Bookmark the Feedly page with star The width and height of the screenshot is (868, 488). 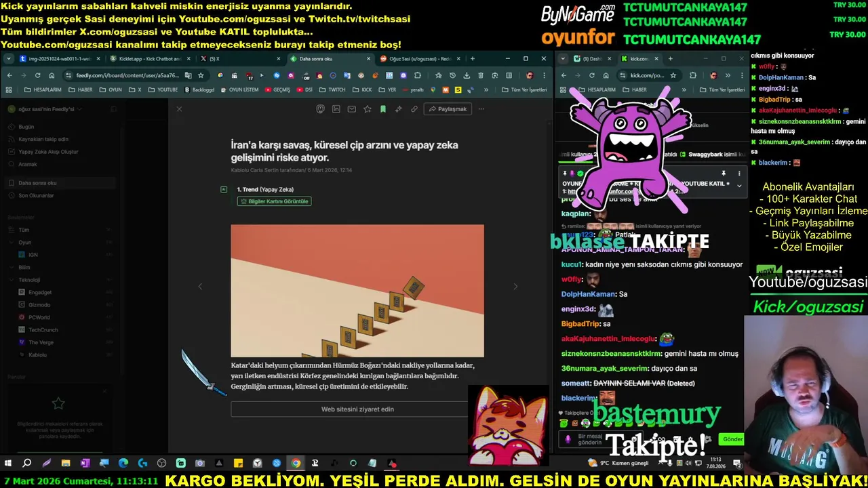click(202, 75)
